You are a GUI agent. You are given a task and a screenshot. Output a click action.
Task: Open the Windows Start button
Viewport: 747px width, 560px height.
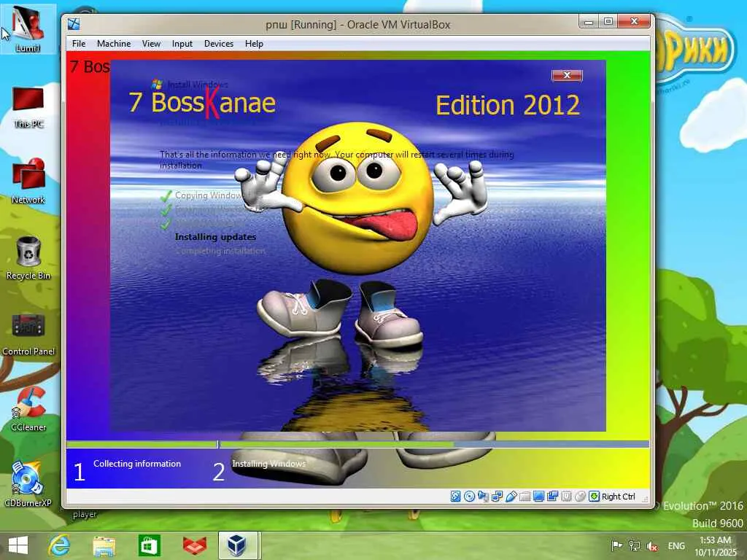point(18,545)
